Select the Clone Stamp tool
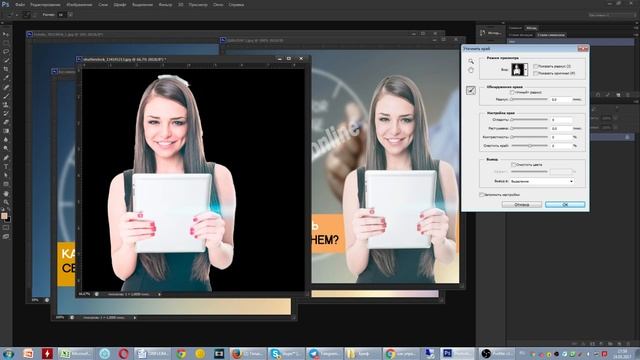640x360 pixels. click(6, 104)
